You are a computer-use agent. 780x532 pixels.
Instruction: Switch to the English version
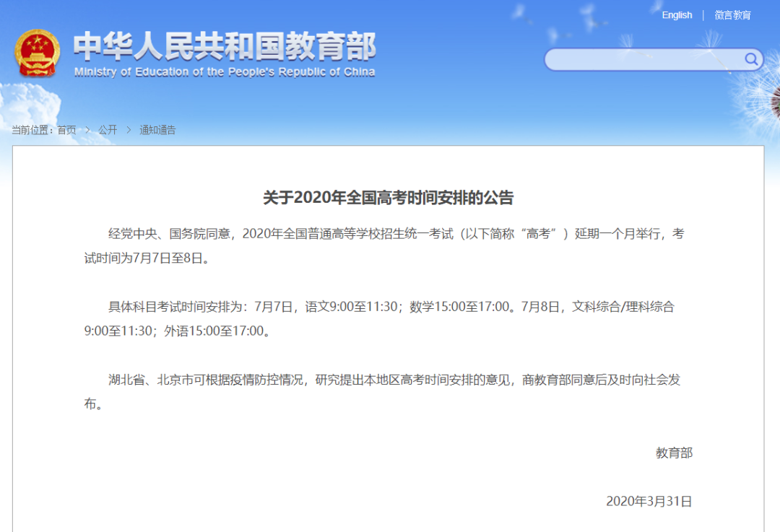point(677,14)
